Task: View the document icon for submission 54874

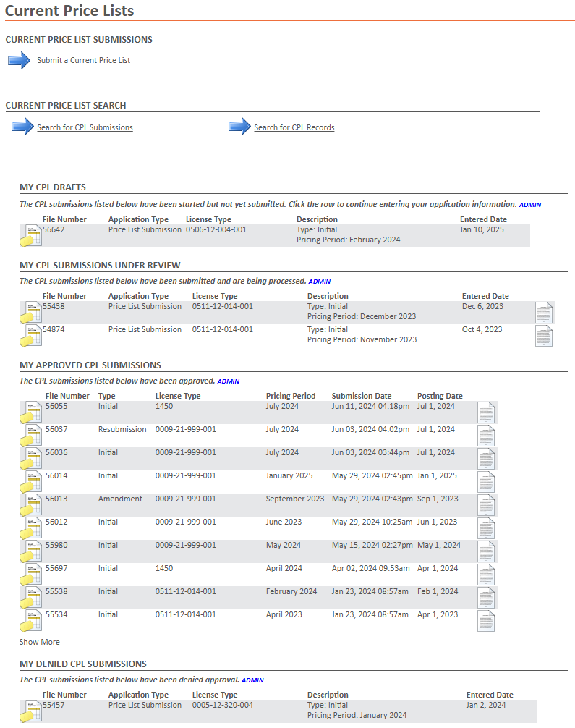Action: [544, 336]
